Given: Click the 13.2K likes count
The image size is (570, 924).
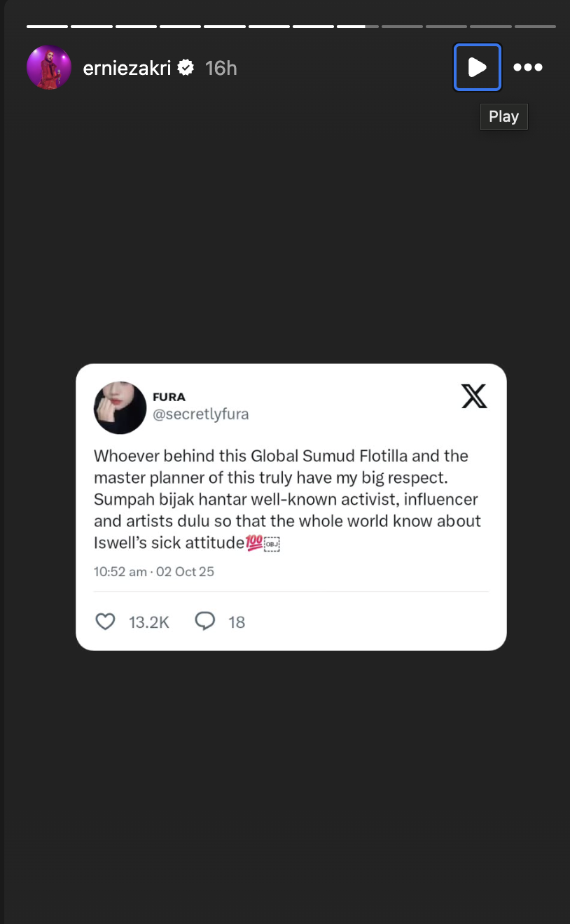Looking at the screenshot, I should point(149,622).
